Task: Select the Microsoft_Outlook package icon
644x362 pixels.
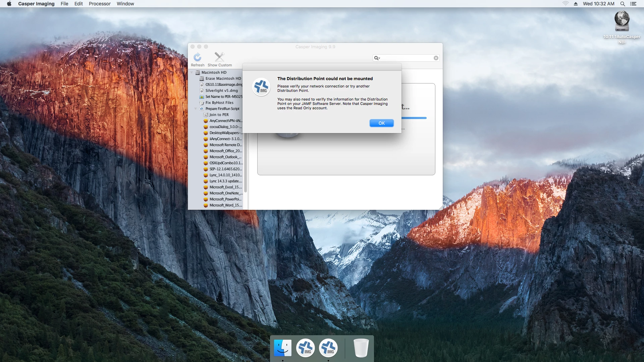Action: click(x=206, y=157)
